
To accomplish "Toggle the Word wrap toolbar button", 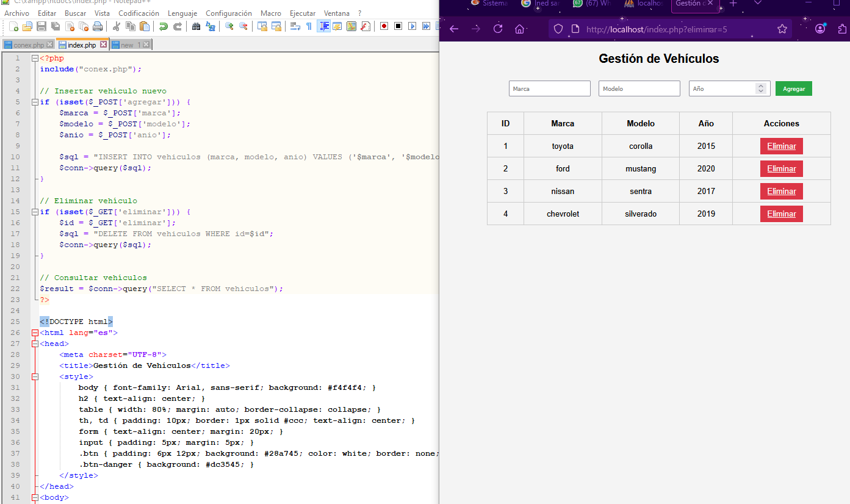I will tap(295, 26).
